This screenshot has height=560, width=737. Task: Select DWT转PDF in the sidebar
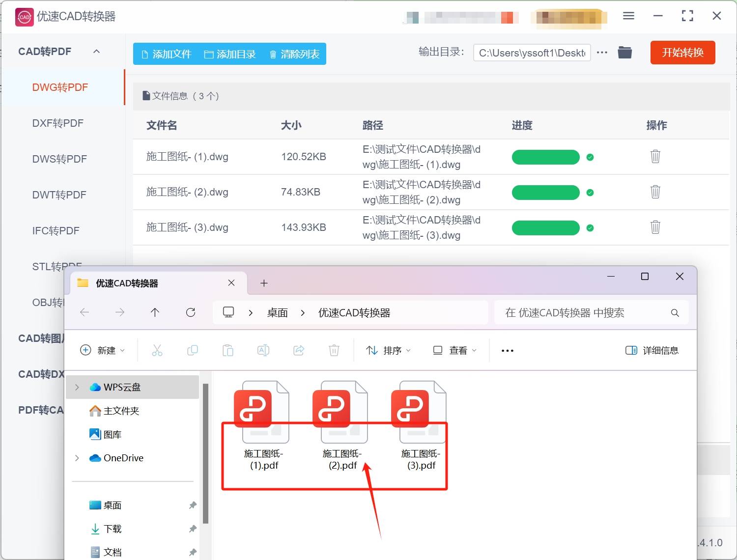59,195
